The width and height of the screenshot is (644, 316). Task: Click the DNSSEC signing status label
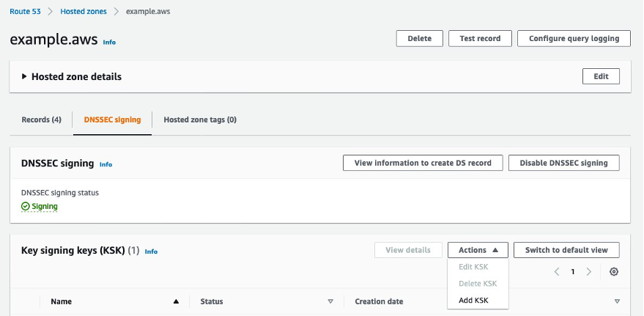(x=60, y=192)
